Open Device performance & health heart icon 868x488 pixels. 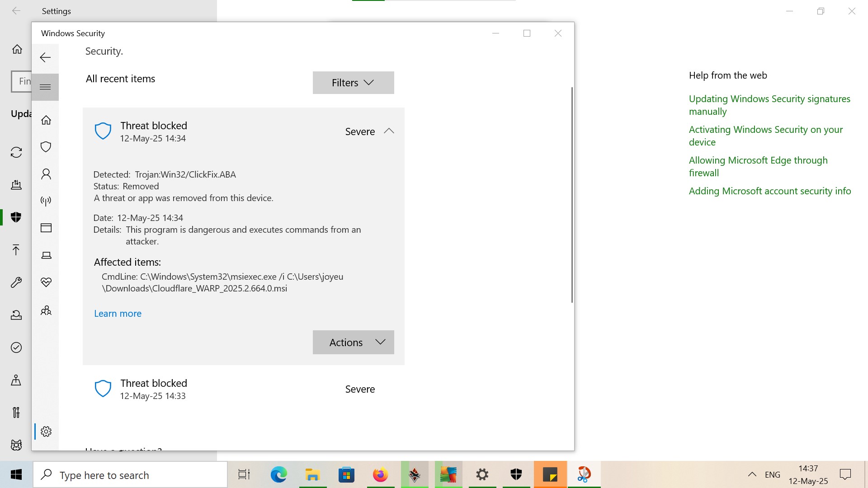click(46, 282)
